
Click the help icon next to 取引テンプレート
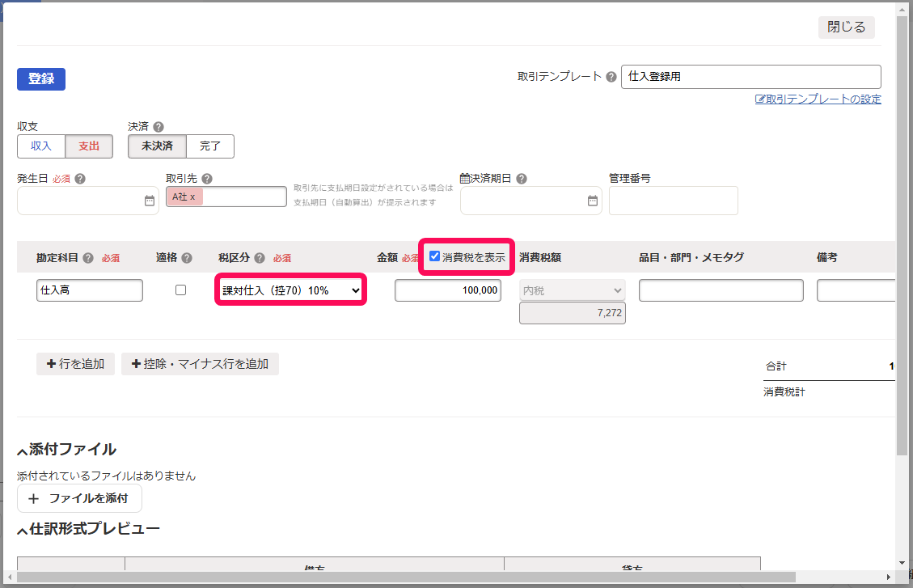(x=611, y=77)
